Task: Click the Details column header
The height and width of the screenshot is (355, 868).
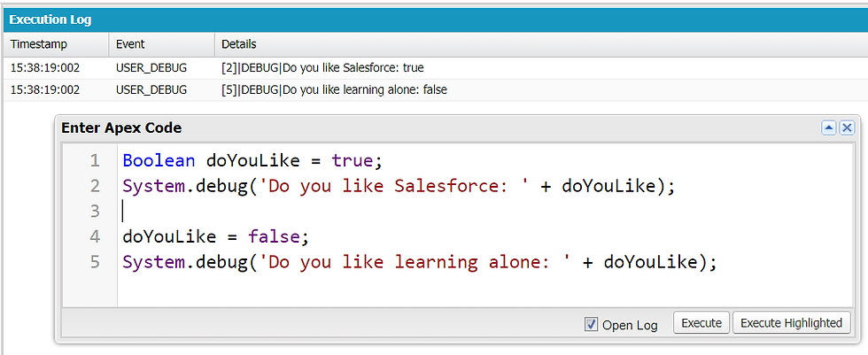Action: 541,44
